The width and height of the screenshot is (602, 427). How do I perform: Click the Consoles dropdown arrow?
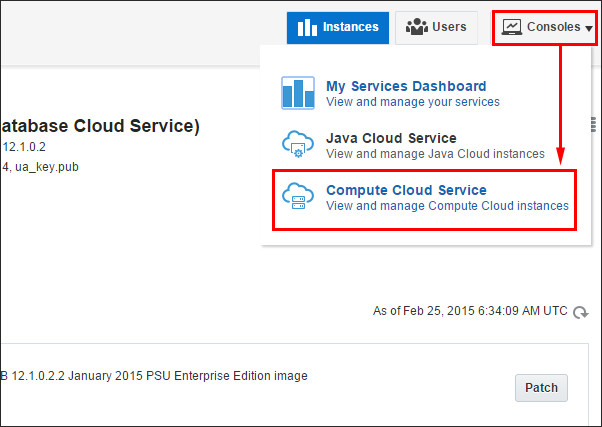(589, 28)
